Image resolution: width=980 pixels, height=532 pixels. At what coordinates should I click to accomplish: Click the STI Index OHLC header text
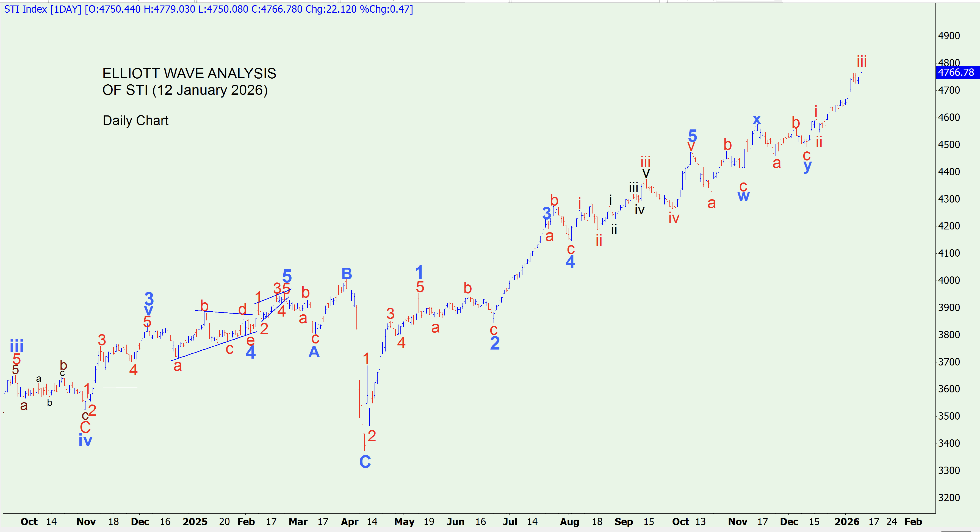[x=209, y=9]
